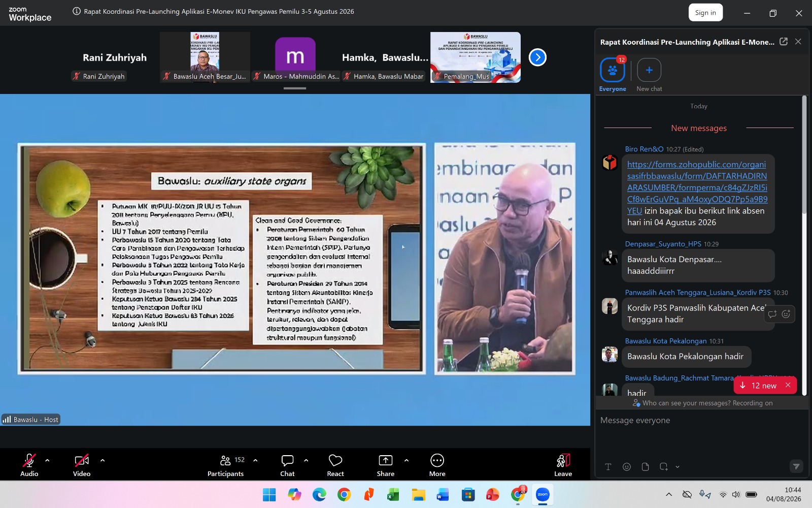This screenshot has width=812, height=508.
Task: Start camera with the Video button
Action: (82, 465)
